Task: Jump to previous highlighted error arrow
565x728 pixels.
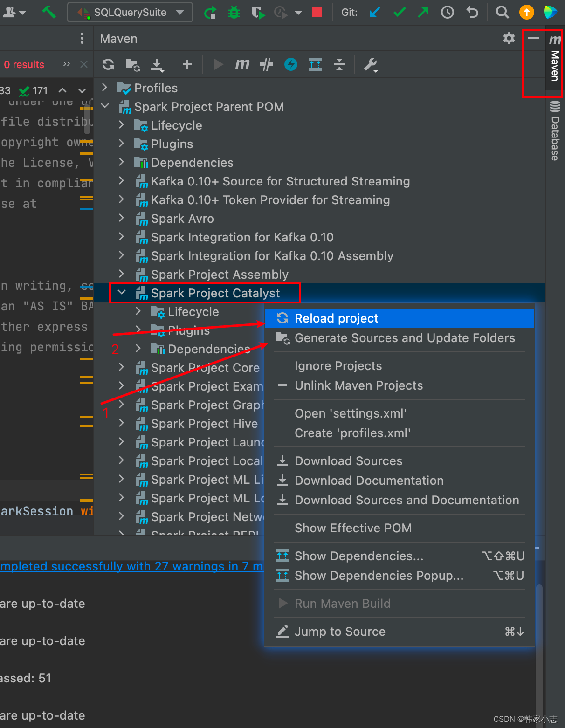Action: point(62,90)
